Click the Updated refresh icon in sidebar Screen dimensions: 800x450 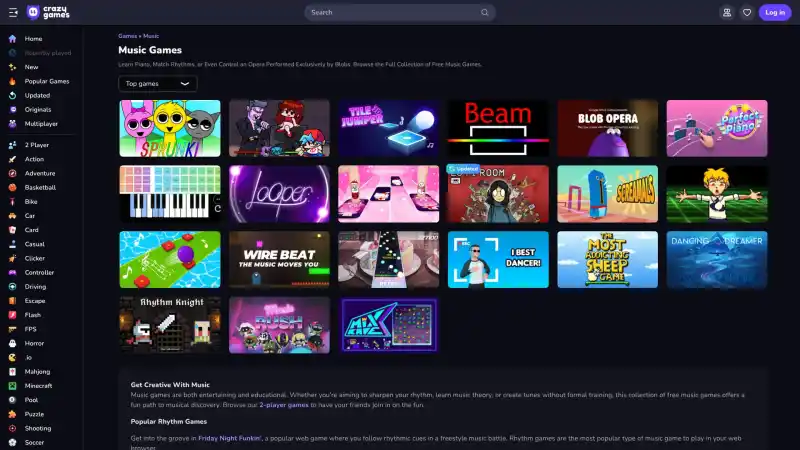12,95
